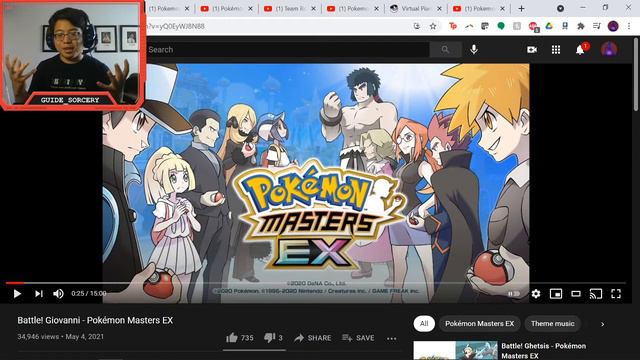Open the YouTube account avatar
640x360 pixels.
(x=609, y=49)
